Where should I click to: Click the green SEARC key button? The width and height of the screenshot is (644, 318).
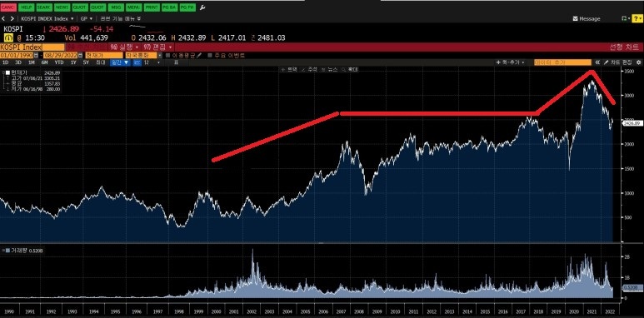click(x=44, y=7)
